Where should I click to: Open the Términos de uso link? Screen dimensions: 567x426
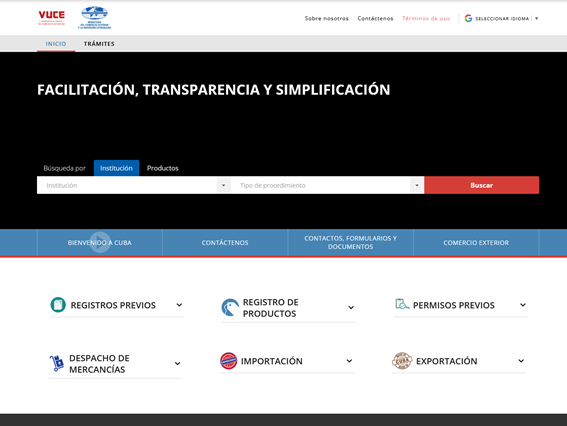click(x=426, y=18)
